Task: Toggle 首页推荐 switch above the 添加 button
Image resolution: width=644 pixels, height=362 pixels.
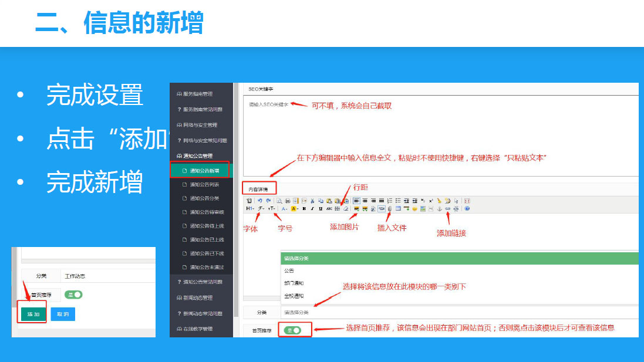Action: [73, 295]
